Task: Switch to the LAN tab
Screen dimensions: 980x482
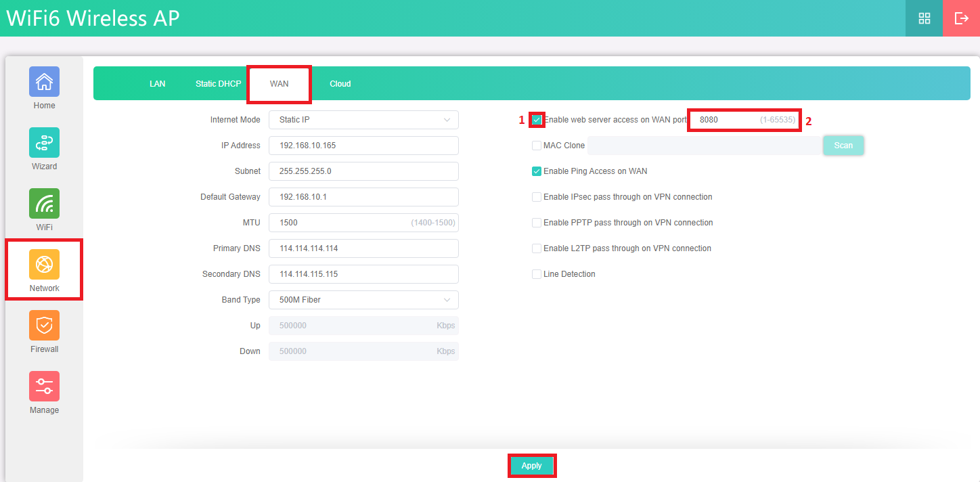Action: tap(157, 84)
